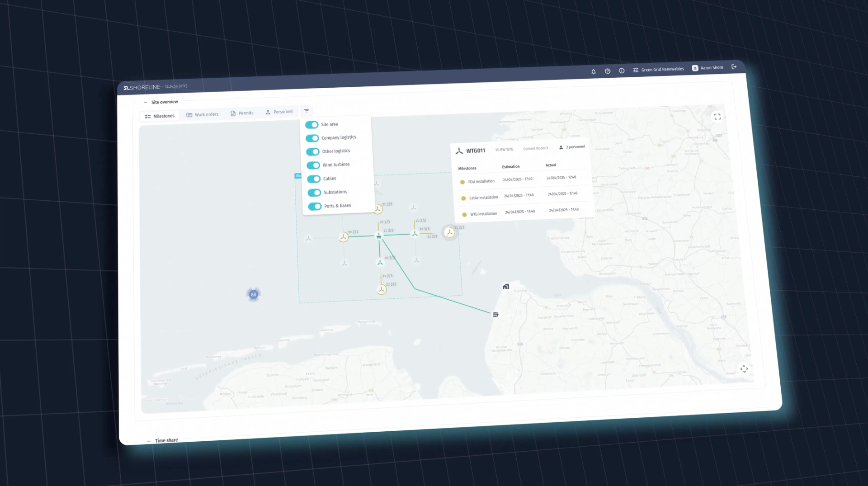The image size is (868, 486).
Task: Click the onshore cable landing station icon
Action: [495, 315]
